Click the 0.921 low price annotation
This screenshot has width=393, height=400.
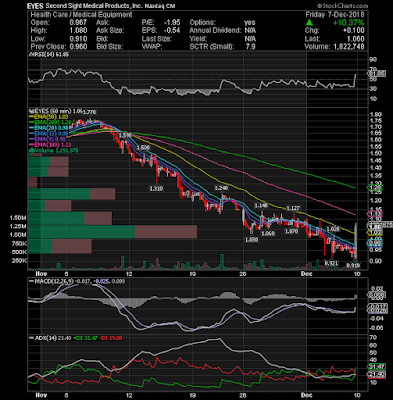tap(331, 263)
